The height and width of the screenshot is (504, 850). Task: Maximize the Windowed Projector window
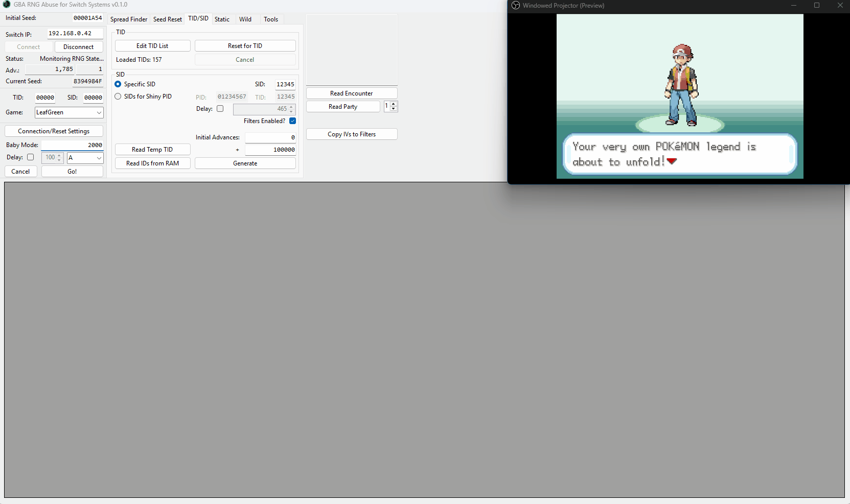817,6
